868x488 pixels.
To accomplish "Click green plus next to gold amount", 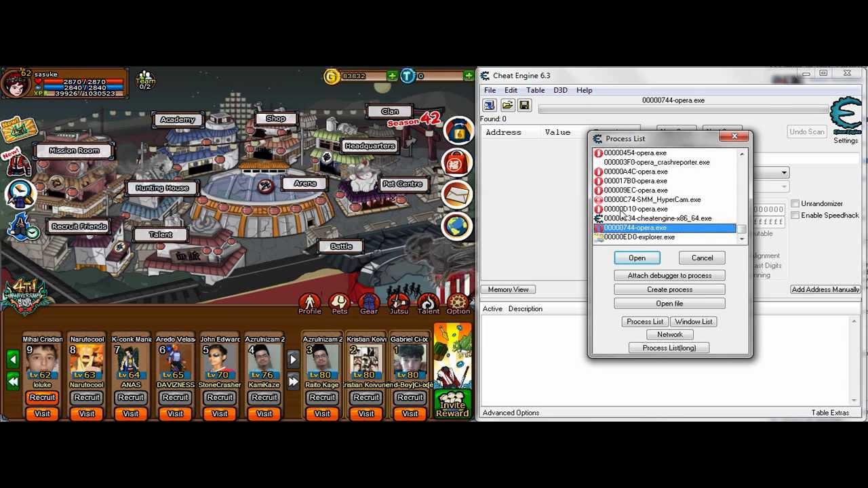I will coord(392,76).
